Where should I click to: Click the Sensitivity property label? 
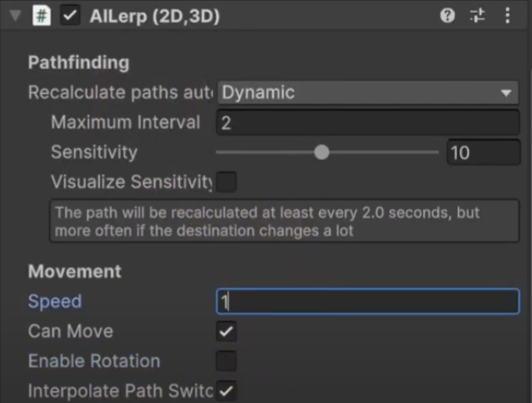94,153
